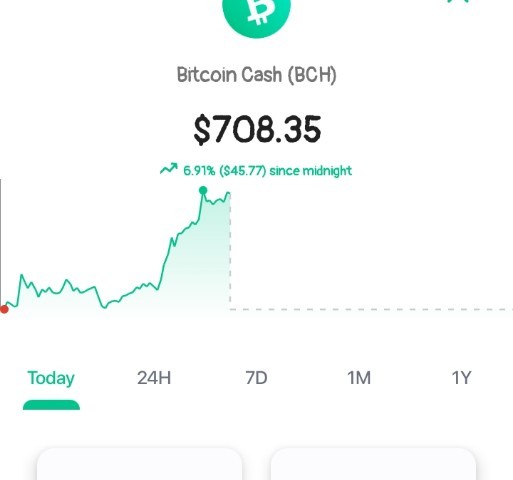This screenshot has width=513, height=480.
Task: Open the bottom right info card
Action: [373, 464]
